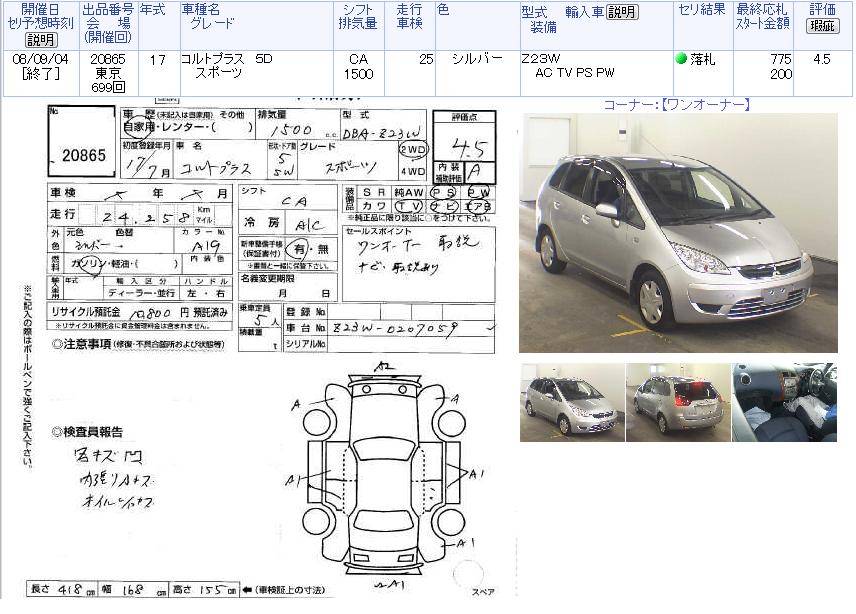Screen dimensions: 856x614
Task: Click the green 落札 status dot
Action: [681, 58]
